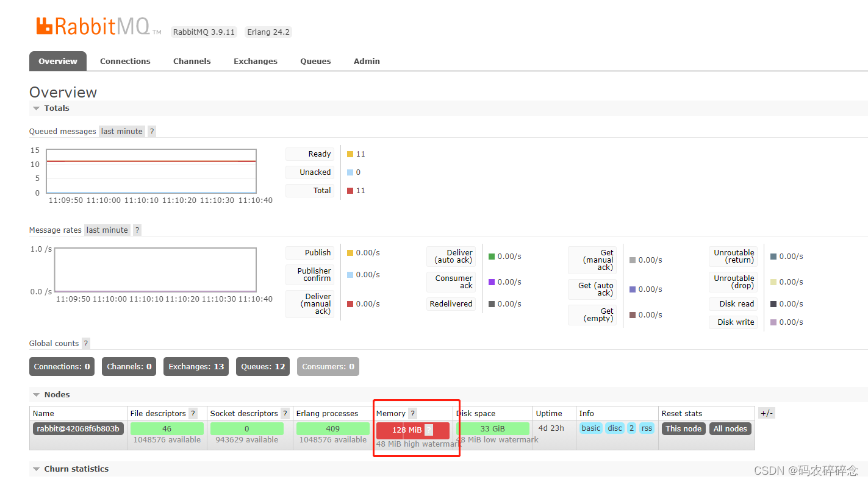Open the Admin tab
Viewport: 868px width, 482px height.
[x=367, y=61]
